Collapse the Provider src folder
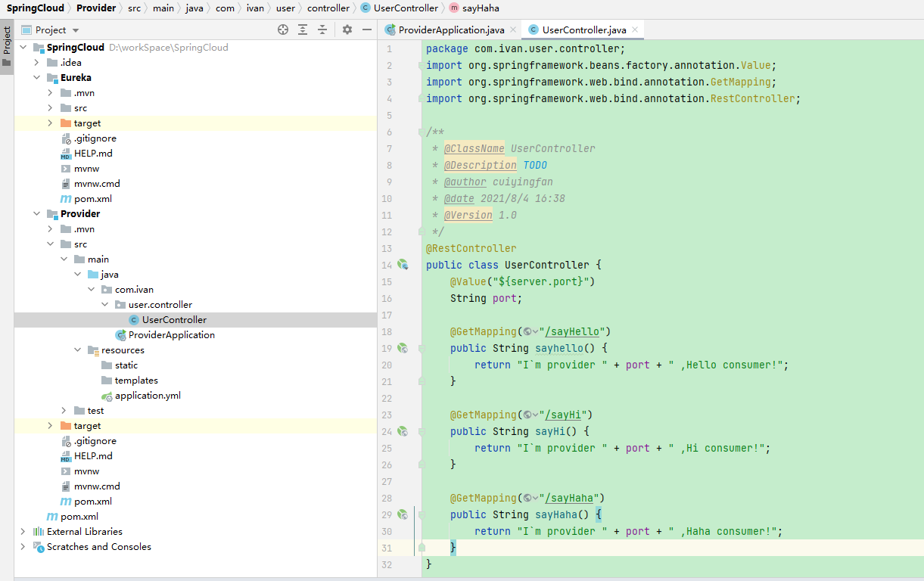 pos(51,244)
